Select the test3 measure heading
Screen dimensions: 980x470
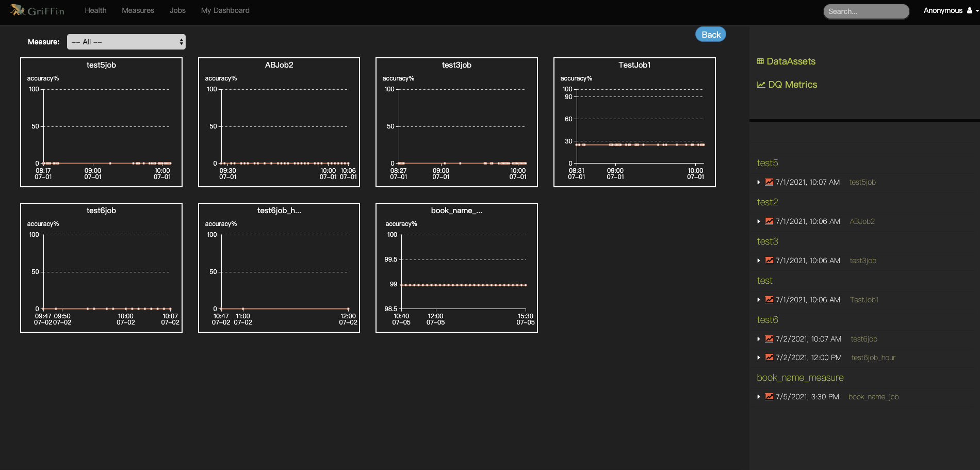(x=767, y=241)
